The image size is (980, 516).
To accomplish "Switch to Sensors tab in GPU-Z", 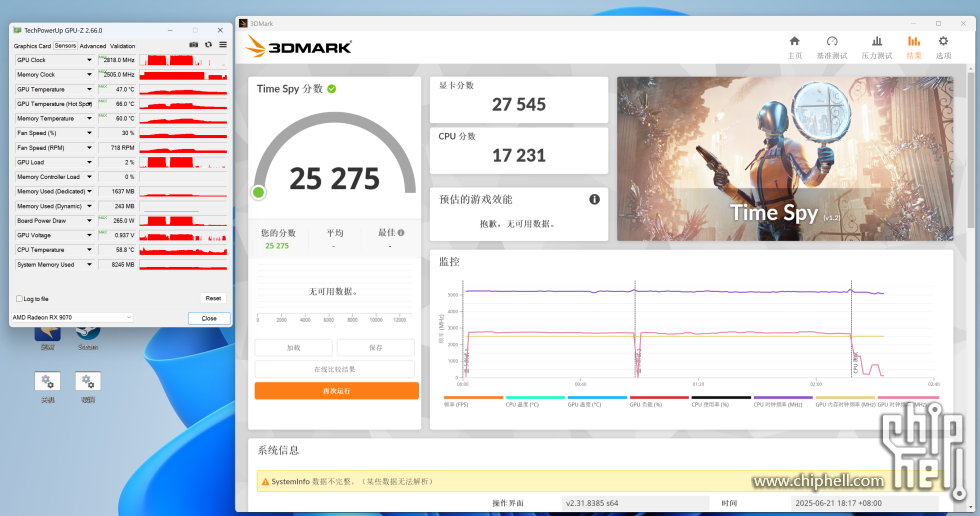I will (65, 46).
